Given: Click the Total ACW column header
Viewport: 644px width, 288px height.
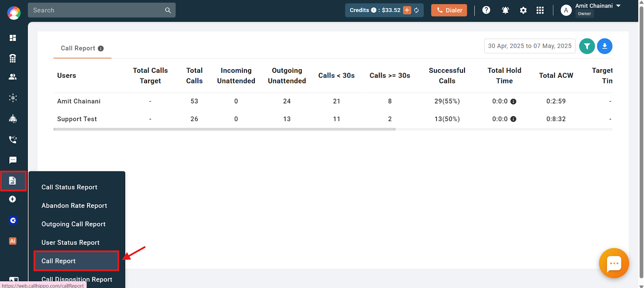Looking at the screenshot, I should point(556,76).
